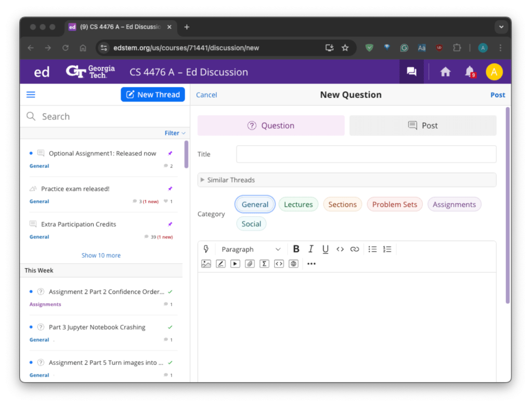Image resolution: width=532 pixels, height=406 pixels.
Task: Open the discussion chat icon in header
Action: tap(411, 72)
